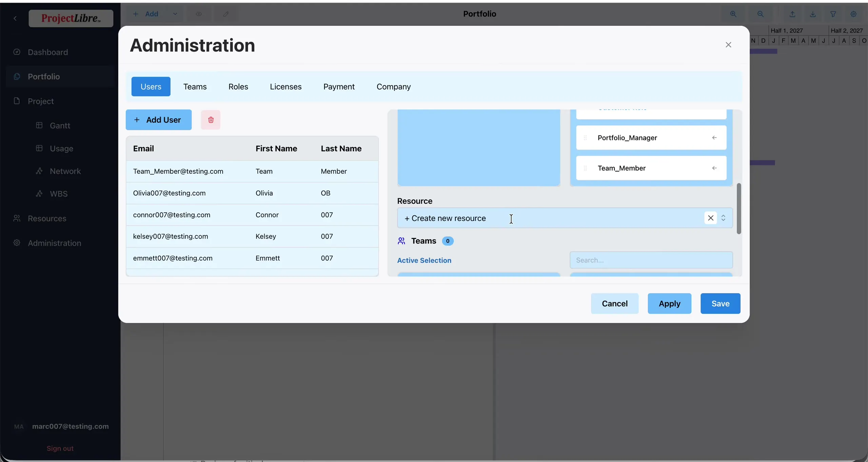Click Sign out link
Screen dimensions: 868x462
(60, 448)
